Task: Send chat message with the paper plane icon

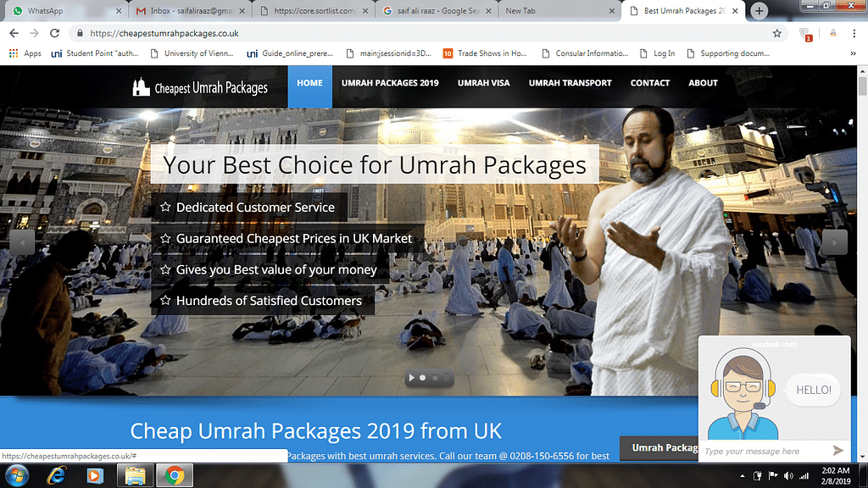Action: [837, 451]
